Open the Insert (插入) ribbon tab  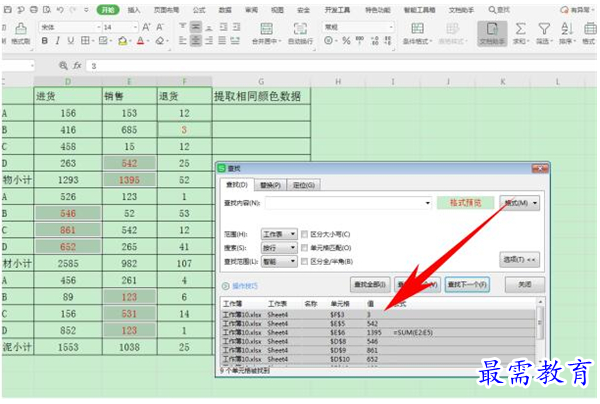tap(134, 10)
